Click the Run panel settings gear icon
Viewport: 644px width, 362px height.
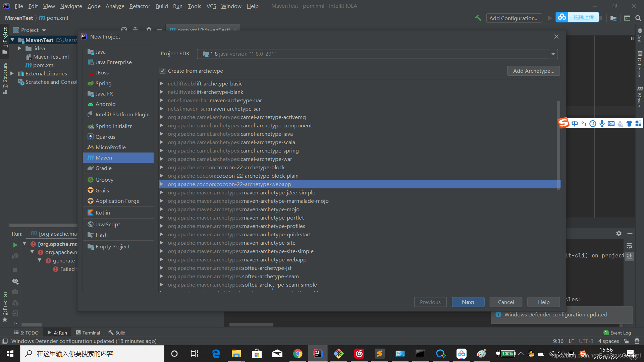pyautogui.click(x=619, y=233)
